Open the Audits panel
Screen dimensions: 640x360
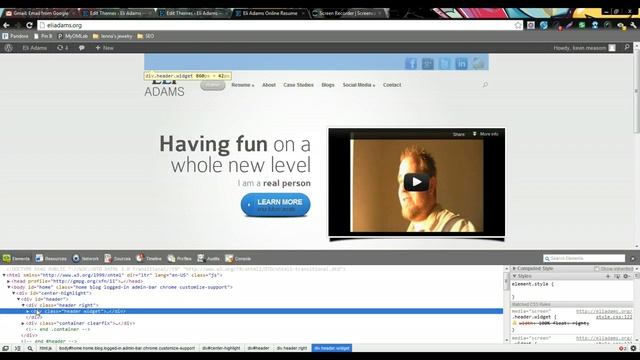coord(209,258)
